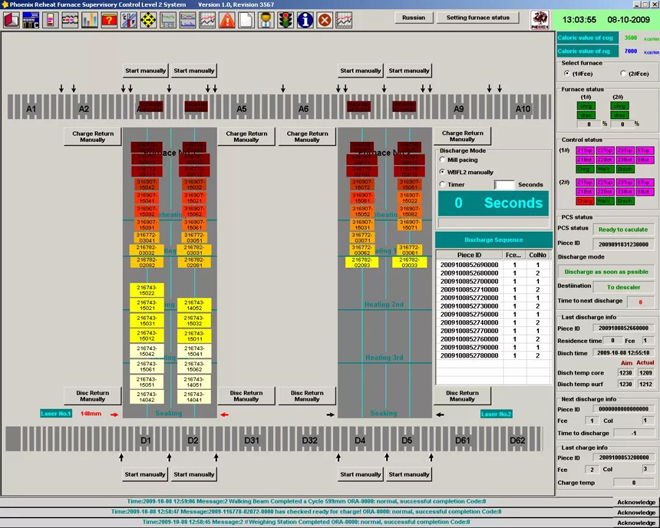This screenshot has height=528, width=660.
Task: Select the Mill pacing discharge mode
Action: 443,160
